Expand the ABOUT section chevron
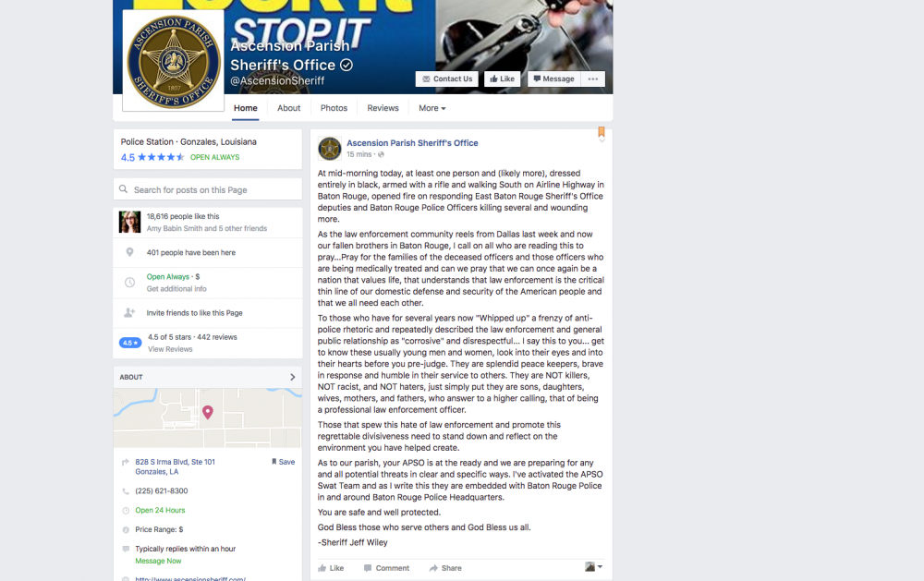Viewport: 924px width, 581px height. 293,377
